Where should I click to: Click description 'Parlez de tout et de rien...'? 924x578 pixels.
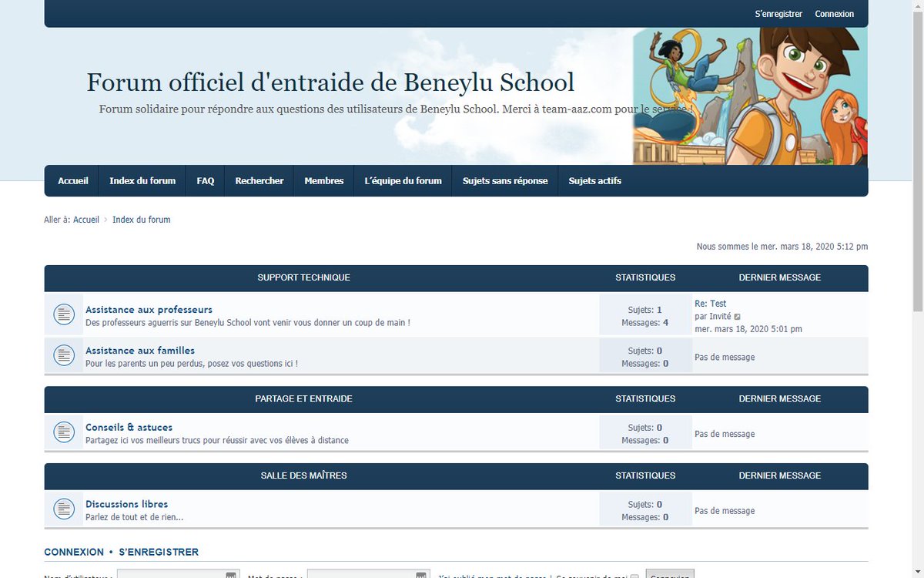coord(135,518)
